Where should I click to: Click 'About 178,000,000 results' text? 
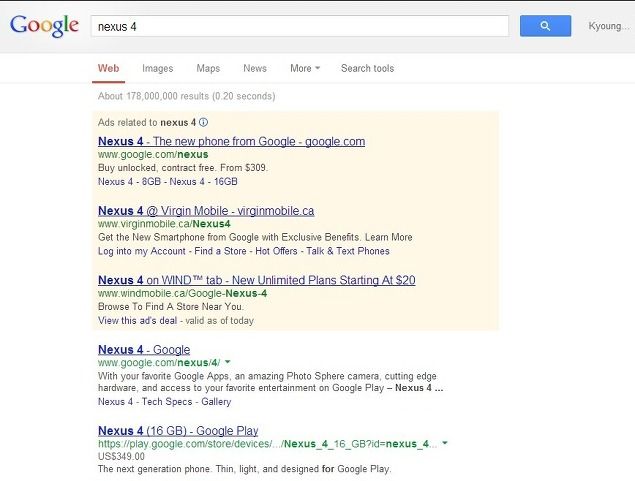[186, 96]
